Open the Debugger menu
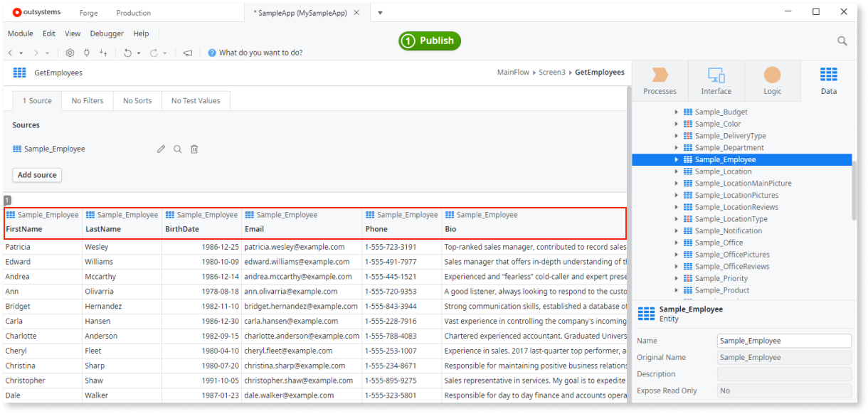This screenshot has height=414, width=868. pyautogui.click(x=106, y=33)
